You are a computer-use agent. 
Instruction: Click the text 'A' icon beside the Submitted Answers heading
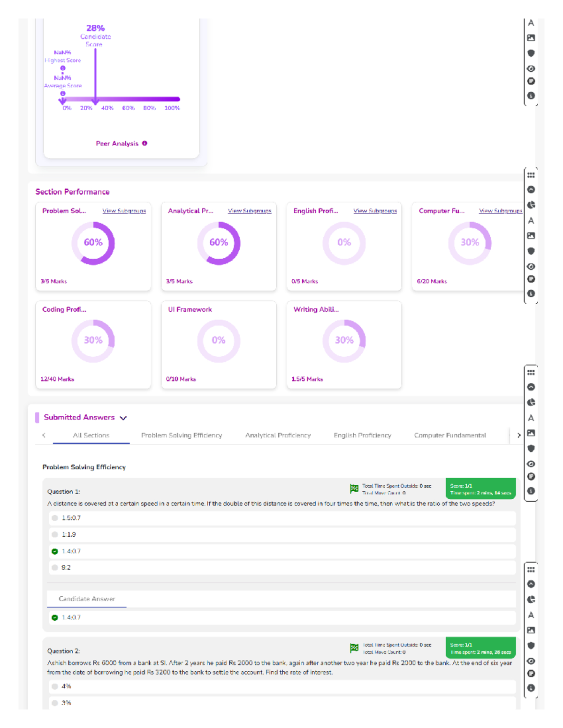pyautogui.click(x=531, y=418)
